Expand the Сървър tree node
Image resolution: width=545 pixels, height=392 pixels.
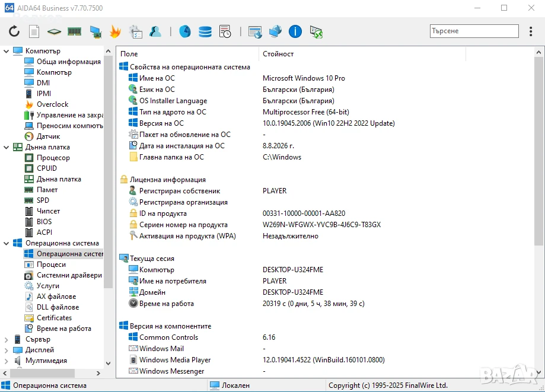pos(6,340)
